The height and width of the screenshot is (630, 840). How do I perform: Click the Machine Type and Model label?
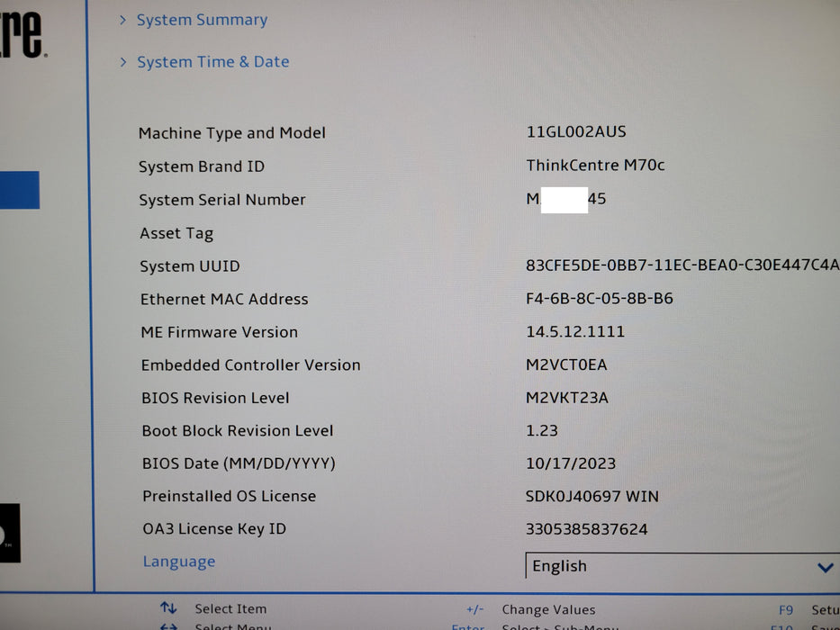232,133
